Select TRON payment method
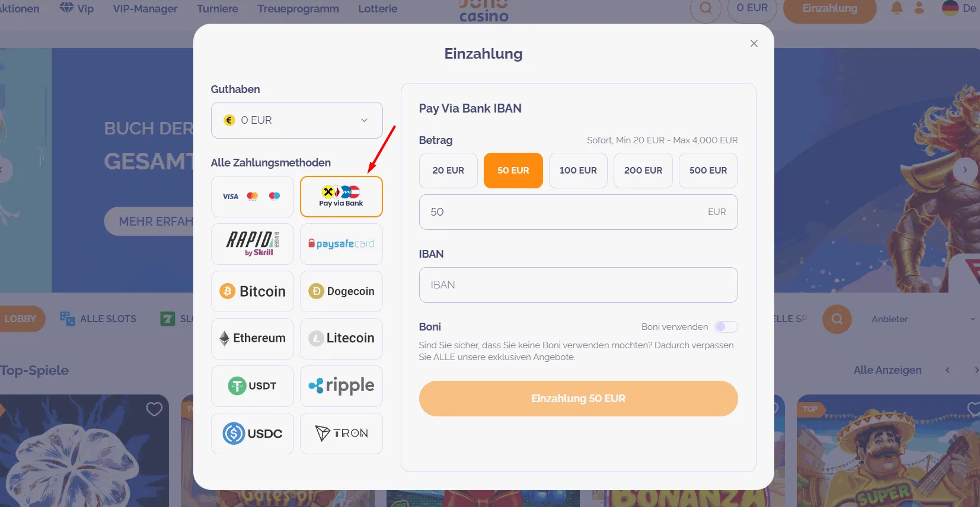Viewport: 980px width, 507px height. (341, 434)
